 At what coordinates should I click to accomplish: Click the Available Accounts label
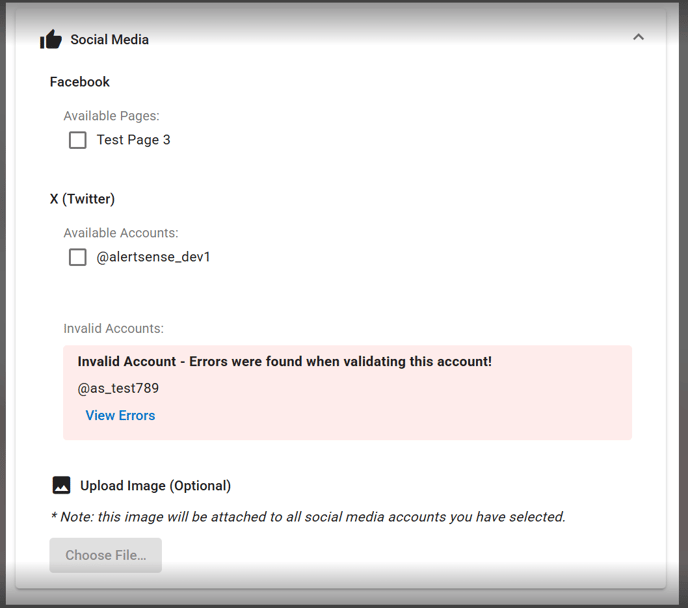[x=121, y=233]
